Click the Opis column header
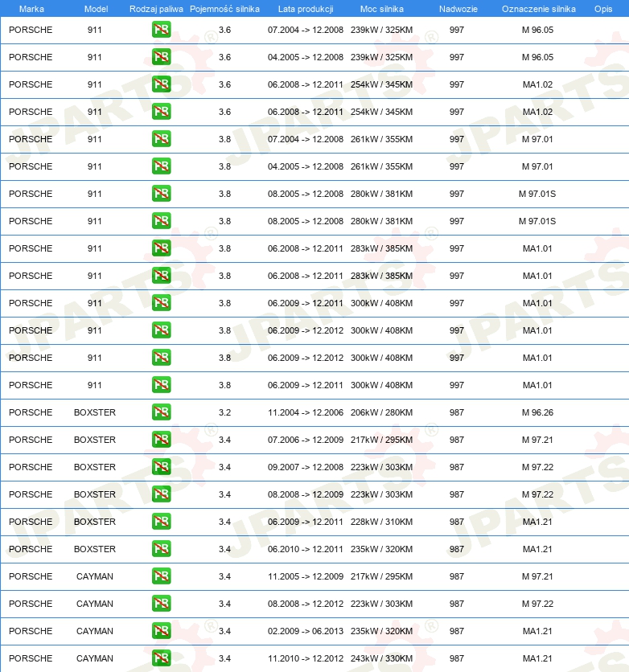Viewport: 629px width, 672px height. 603,9
